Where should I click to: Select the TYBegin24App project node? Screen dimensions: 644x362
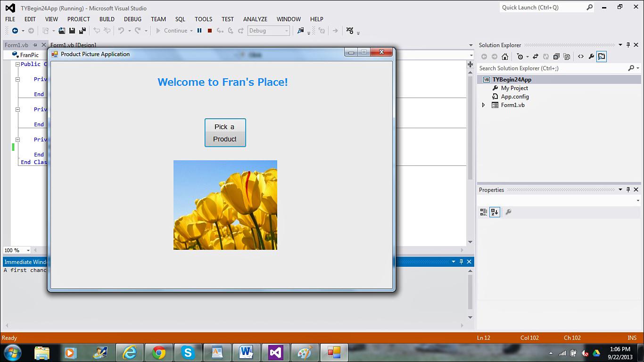512,80
